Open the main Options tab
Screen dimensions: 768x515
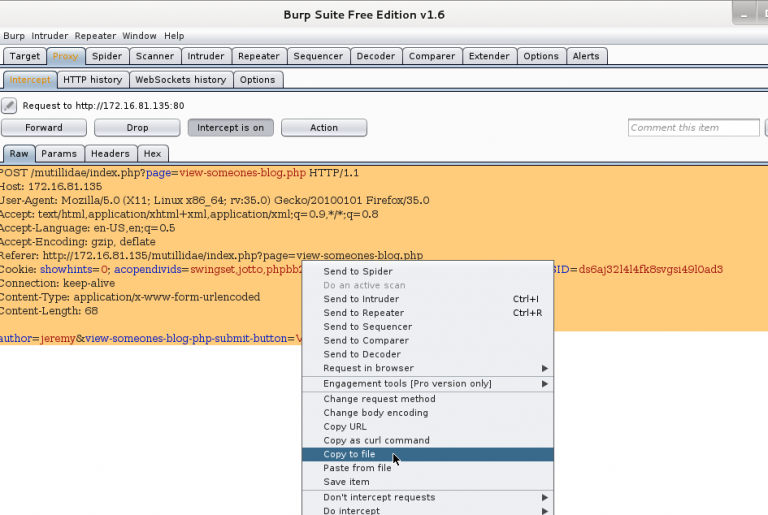(x=541, y=56)
